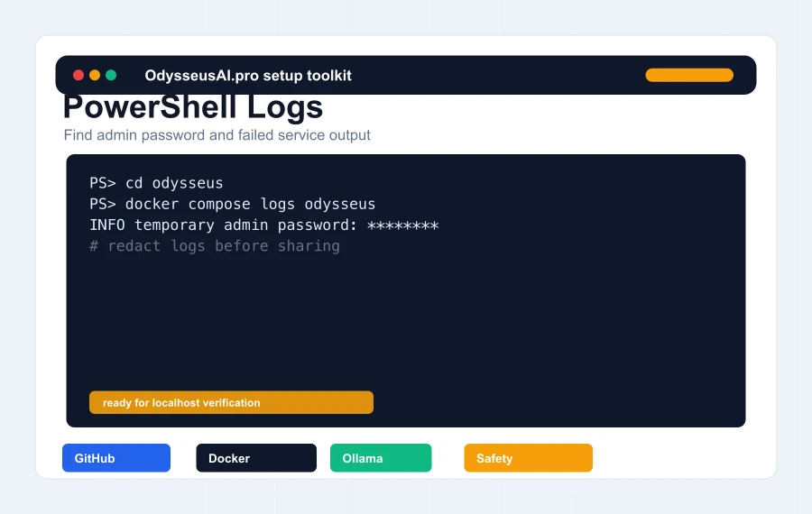
Task: Click 'OdysseusAI.pro setup toolkit' title
Action: (248, 76)
